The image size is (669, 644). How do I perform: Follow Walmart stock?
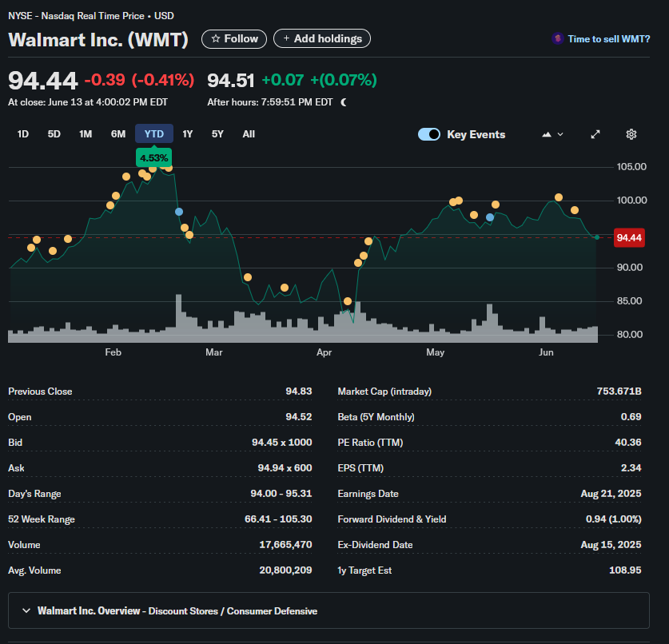pos(234,39)
